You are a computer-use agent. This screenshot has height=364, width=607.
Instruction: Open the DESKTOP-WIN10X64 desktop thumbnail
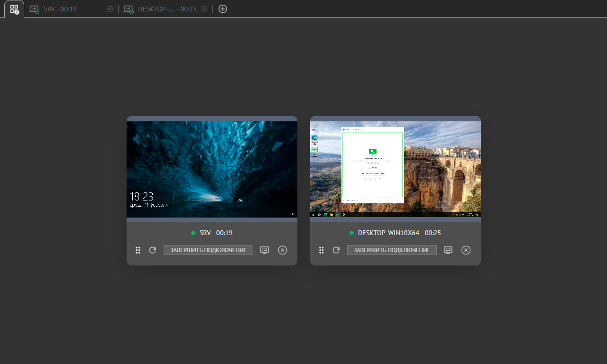pyautogui.click(x=395, y=169)
